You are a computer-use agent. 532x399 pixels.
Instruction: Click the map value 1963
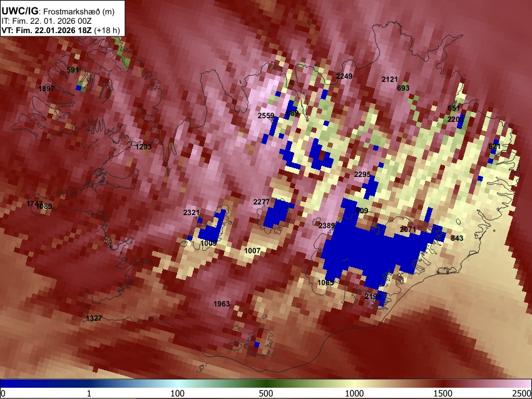click(222, 304)
